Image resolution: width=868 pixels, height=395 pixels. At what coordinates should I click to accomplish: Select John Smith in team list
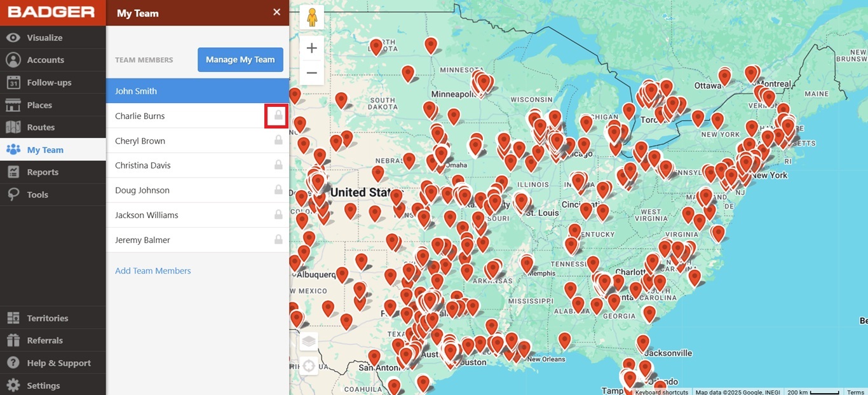click(136, 91)
